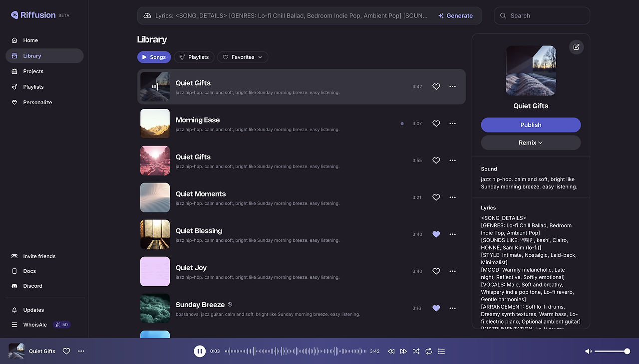Image resolution: width=639 pixels, height=364 pixels.
Task: Click the Search box
Action: (542, 16)
